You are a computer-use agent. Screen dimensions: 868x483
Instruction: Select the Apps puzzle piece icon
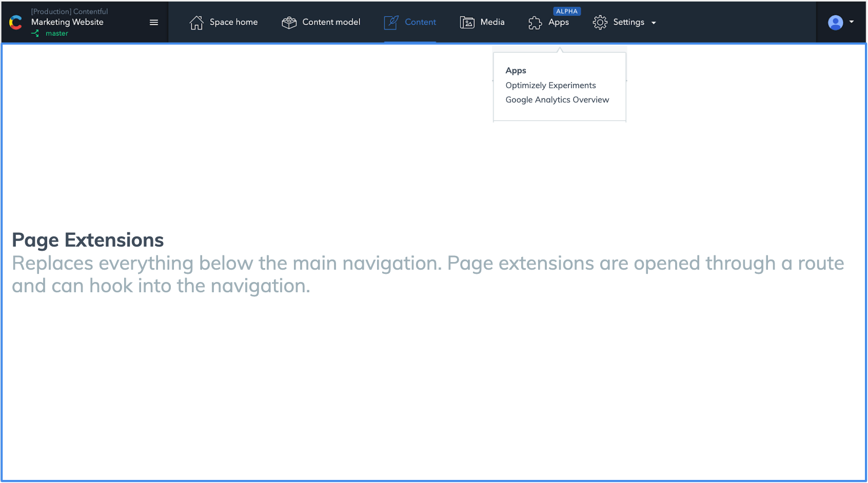coord(535,23)
